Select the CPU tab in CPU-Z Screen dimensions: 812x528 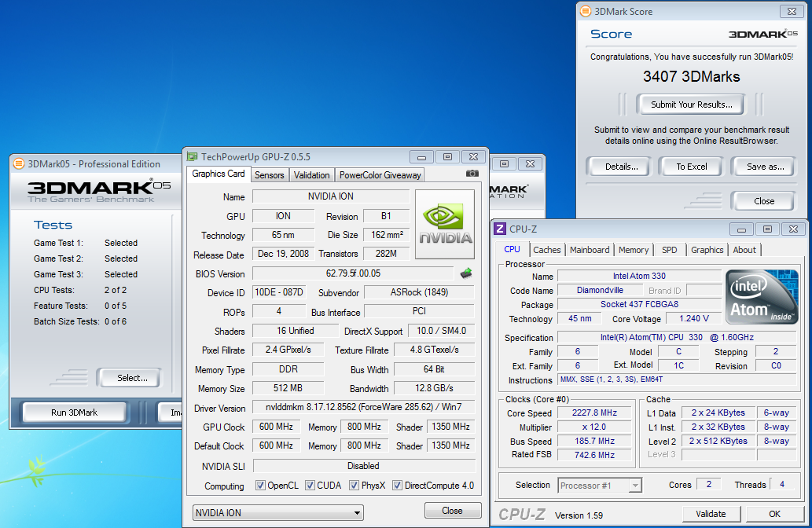point(513,249)
